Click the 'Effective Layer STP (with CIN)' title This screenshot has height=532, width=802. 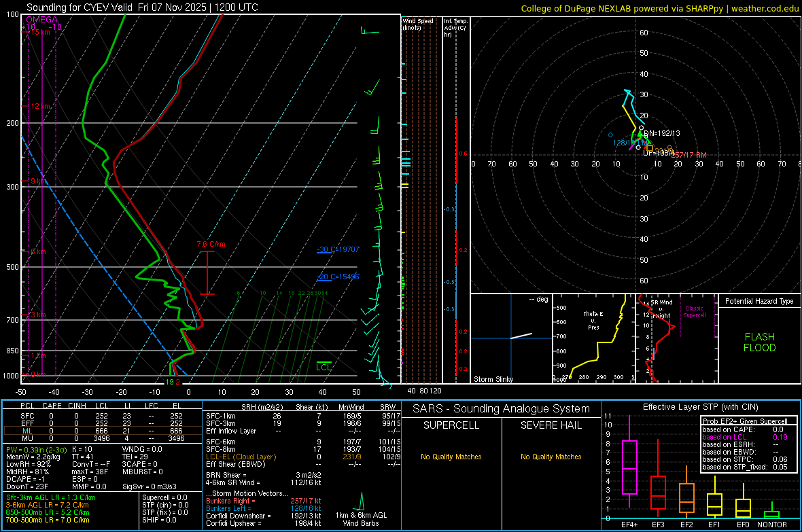700,407
